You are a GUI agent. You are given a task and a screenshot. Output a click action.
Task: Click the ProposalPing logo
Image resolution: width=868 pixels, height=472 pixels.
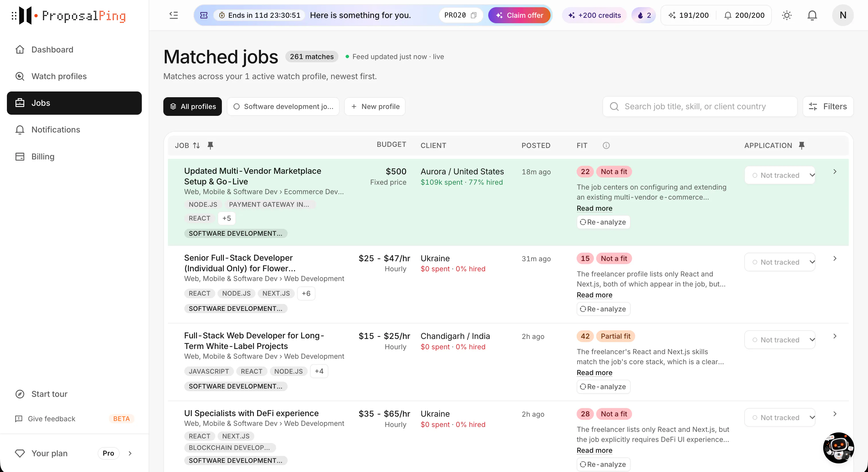69,15
